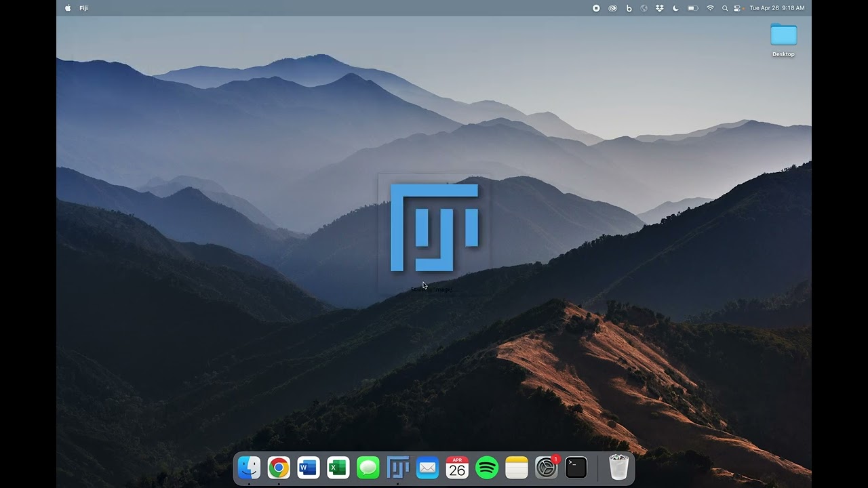This screenshot has height=488, width=868.
Task: Open Mail app in the Dock
Action: pos(427,468)
